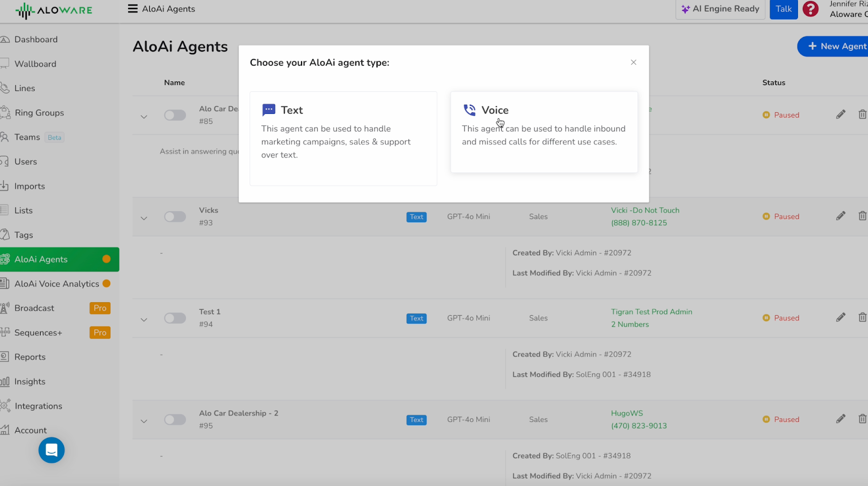The height and width of the screenshot is (486, 868).
Task: Click the Paused status icon for Vicks
Action: [766, 216]
